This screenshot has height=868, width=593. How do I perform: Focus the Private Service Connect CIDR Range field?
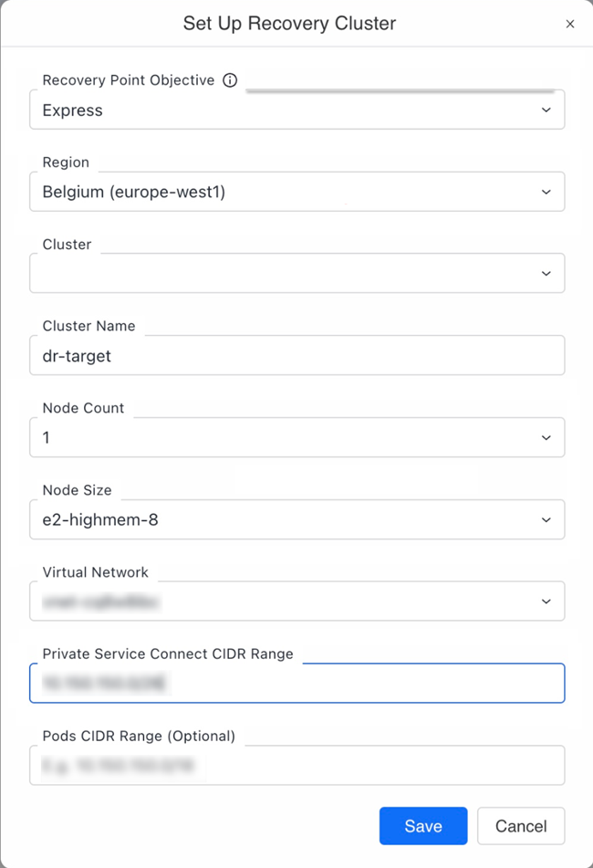tap(296, 684)
